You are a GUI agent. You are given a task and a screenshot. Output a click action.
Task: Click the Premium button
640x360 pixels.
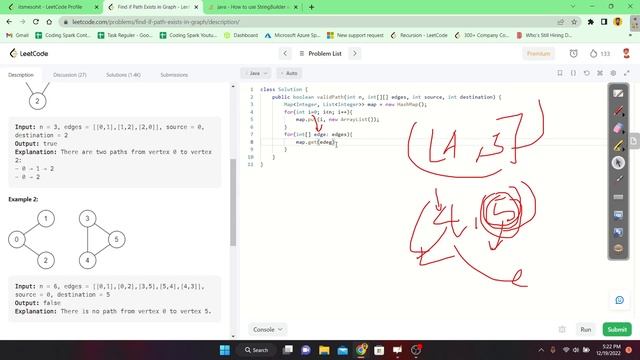[x=538, y=53]
